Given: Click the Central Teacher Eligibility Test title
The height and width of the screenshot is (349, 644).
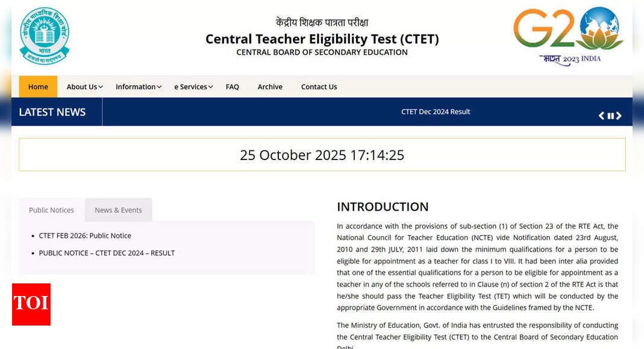Looking at the screenshot, I should coord(322,39).
